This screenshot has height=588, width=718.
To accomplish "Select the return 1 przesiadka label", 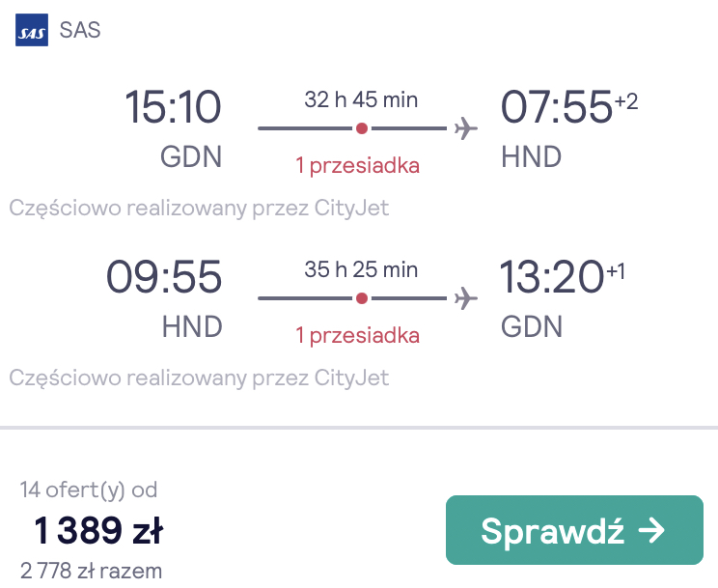I will click(358, 335).
